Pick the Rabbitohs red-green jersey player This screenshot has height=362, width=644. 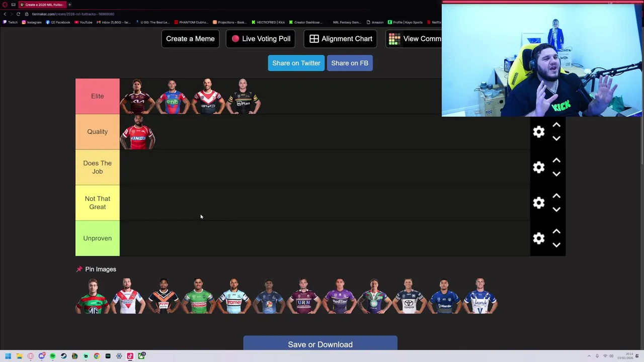(x=93, y=296)
